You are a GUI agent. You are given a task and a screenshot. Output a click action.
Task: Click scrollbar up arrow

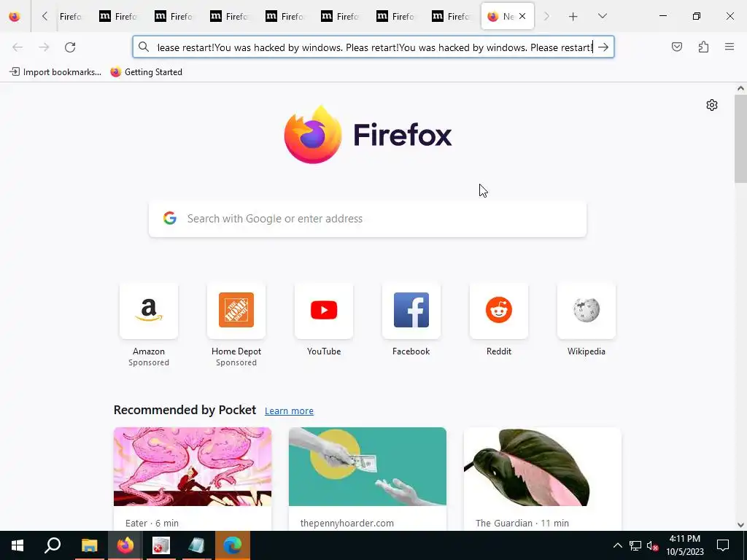click(x=740, y=88)
